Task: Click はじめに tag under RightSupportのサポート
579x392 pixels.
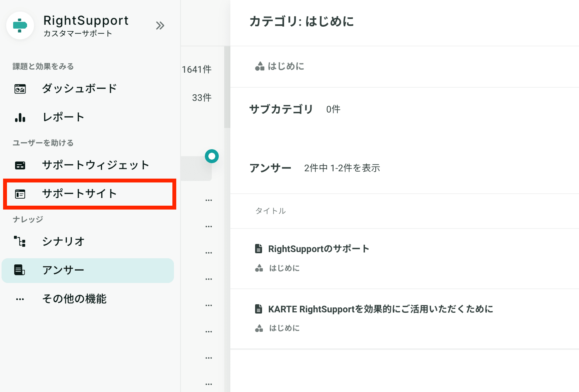Action: 284,268
